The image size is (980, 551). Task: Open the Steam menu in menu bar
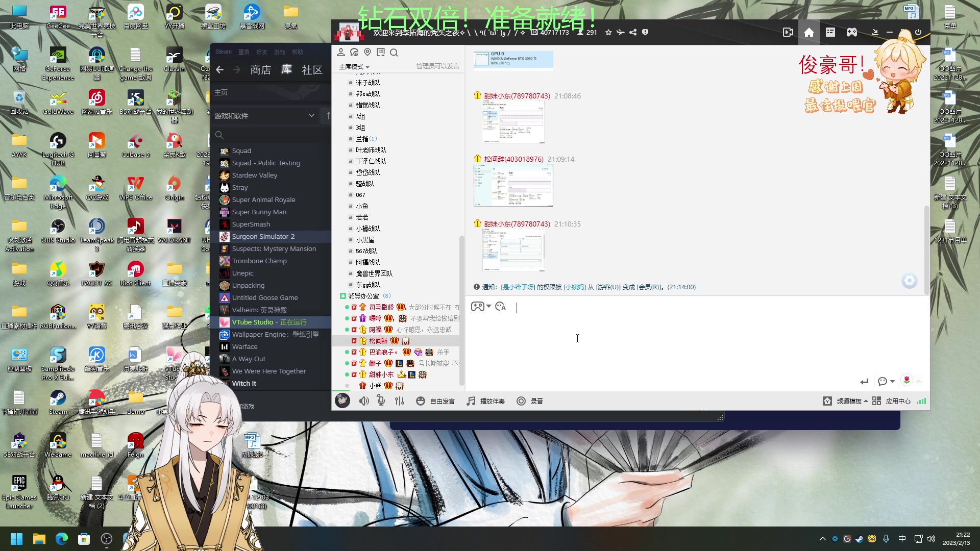223,52
